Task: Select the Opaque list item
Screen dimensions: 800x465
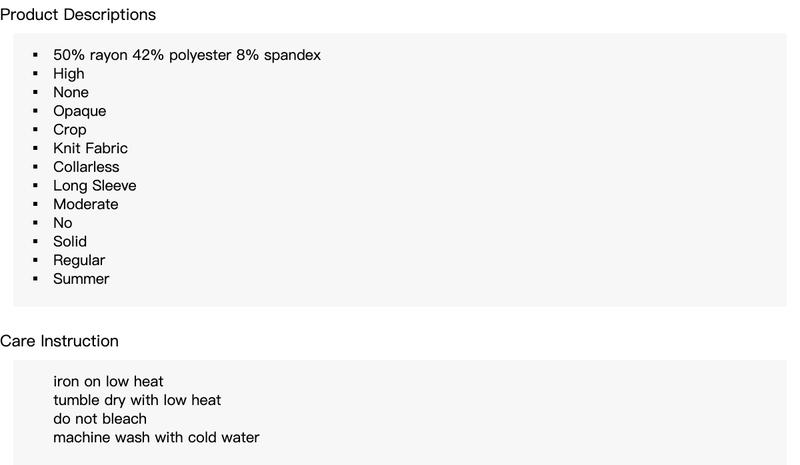Action: pyautogui.click(x=80, y=111)
